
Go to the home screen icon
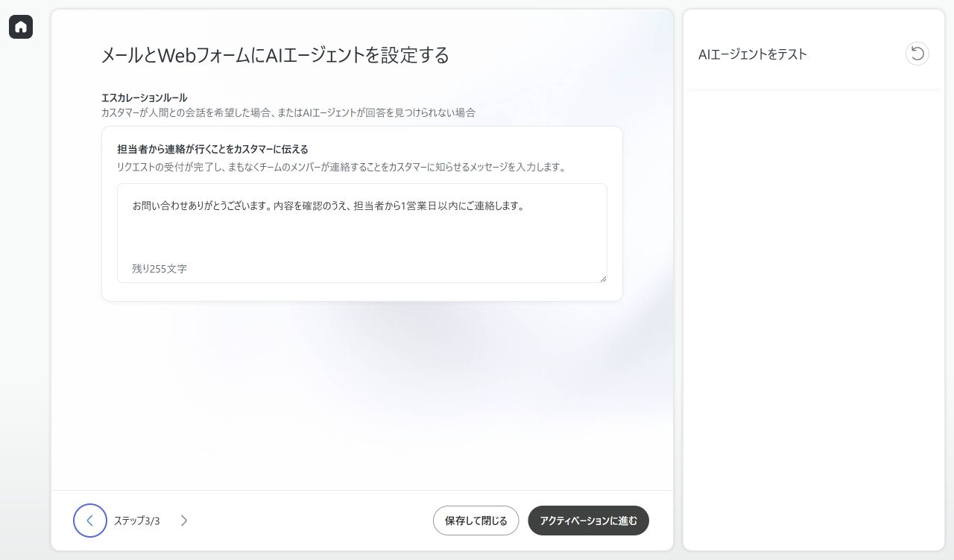tap(21, 27)
